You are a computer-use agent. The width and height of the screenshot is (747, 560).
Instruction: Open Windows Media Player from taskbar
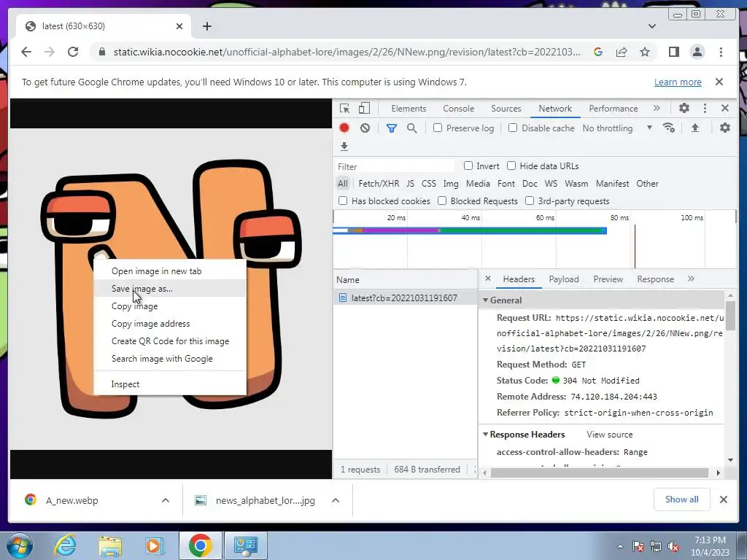click(154, 545)
